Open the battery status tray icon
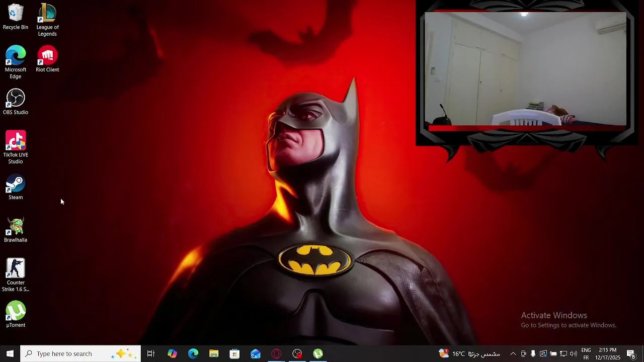 [x=553, y=353]
